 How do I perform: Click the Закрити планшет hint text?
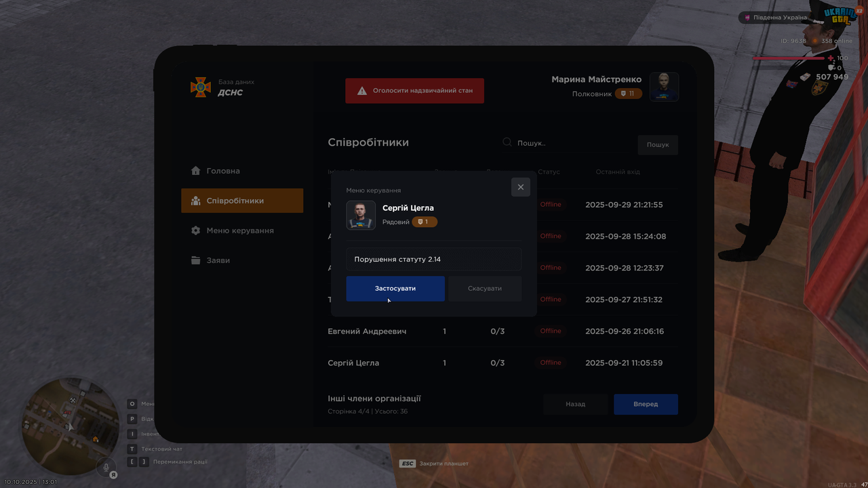pyautogui.click(x=444, y=464)
